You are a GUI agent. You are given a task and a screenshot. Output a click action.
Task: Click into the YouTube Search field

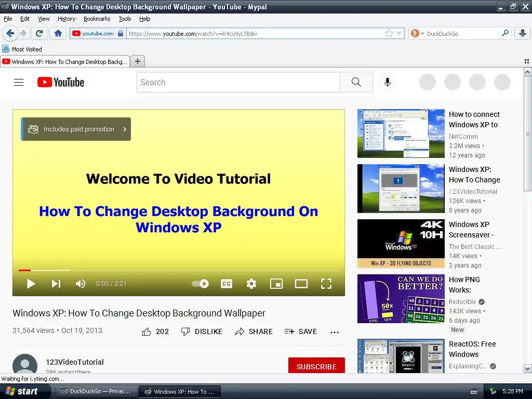tap(238, 83)
